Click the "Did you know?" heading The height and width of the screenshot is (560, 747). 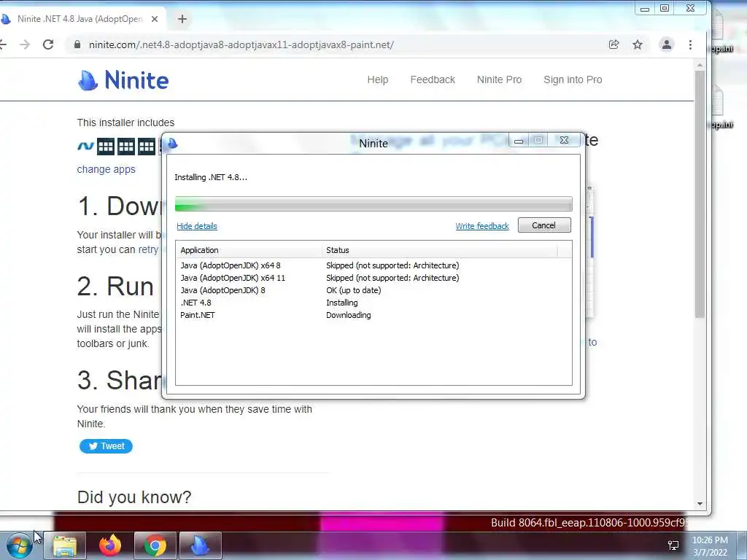point(134,497)
